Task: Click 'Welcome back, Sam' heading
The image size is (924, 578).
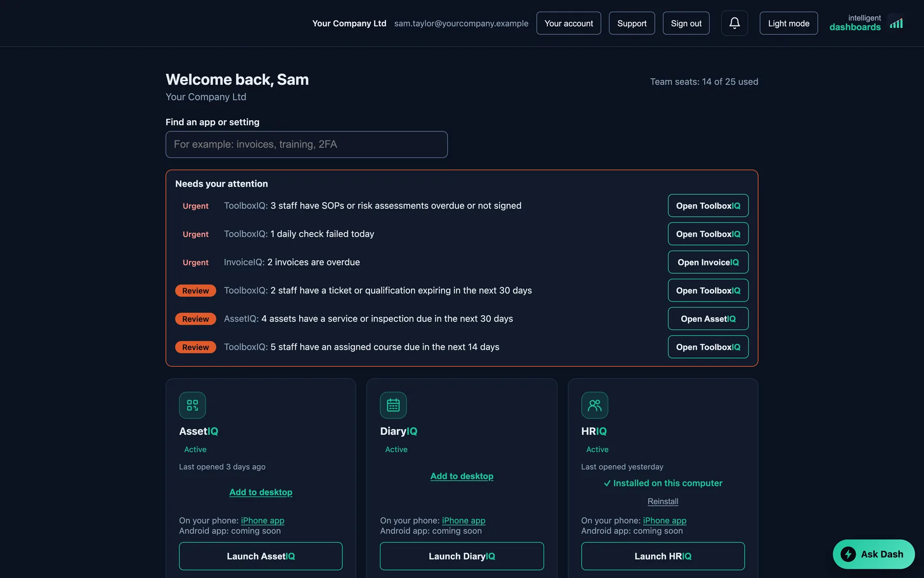Action: tap(237, 80)
